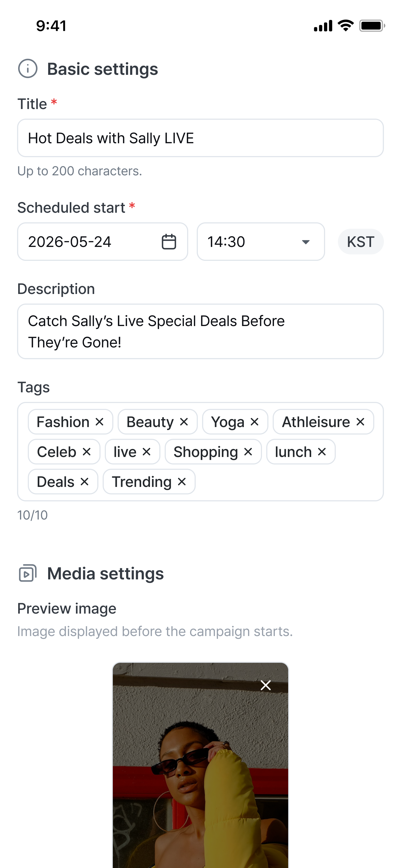This screenshot has width=401, height=868.
Task: Delete the Yoga tag
Action: coord(255,422)
